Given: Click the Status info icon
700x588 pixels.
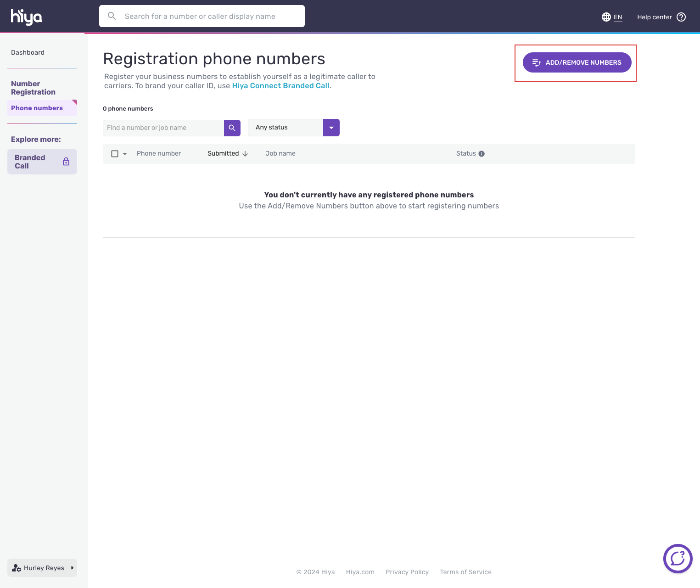Looking at the screenshot, I should point(482,154).
